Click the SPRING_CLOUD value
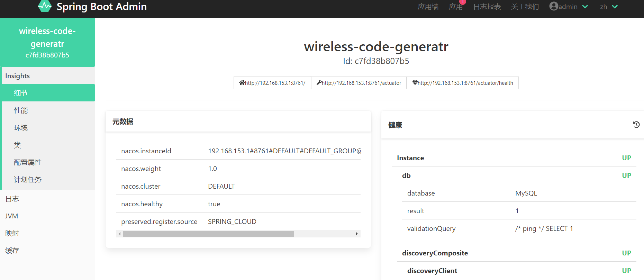 (x=232, y=222)
